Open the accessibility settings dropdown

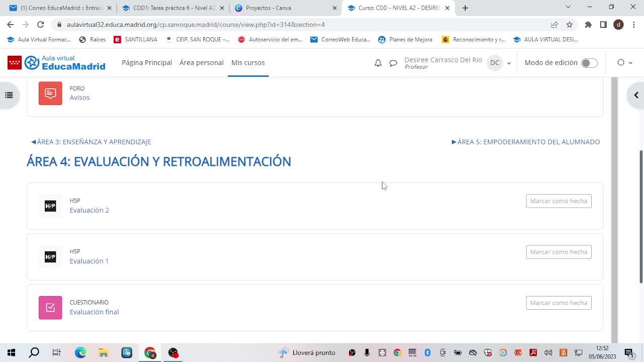[x=624, y=63]
